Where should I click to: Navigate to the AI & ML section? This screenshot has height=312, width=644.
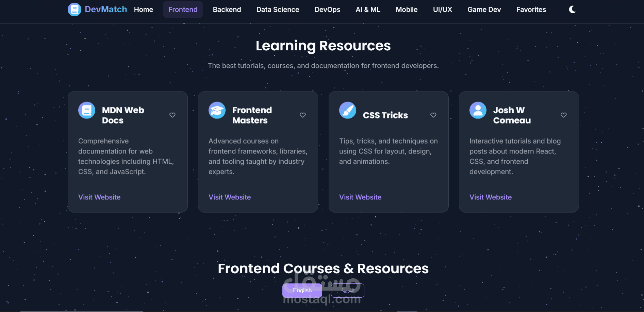[x=368, y=10]
